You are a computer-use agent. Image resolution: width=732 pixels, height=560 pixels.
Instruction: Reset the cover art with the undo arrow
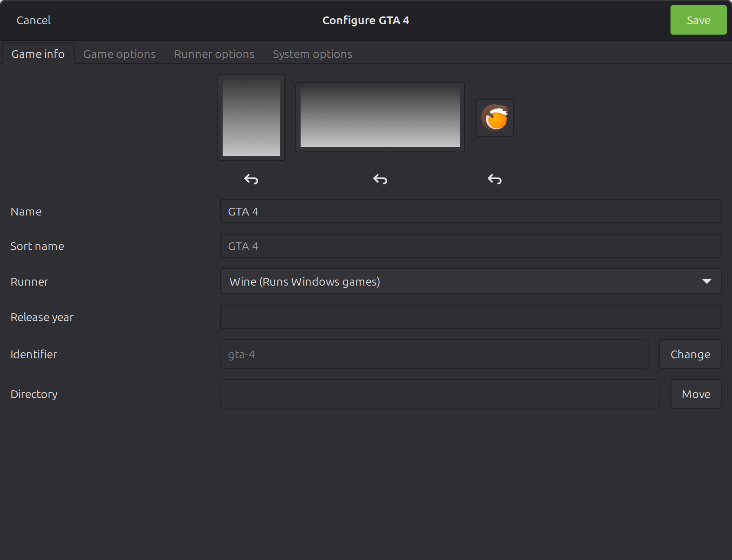pyautogui.click(x=251, y=179)
